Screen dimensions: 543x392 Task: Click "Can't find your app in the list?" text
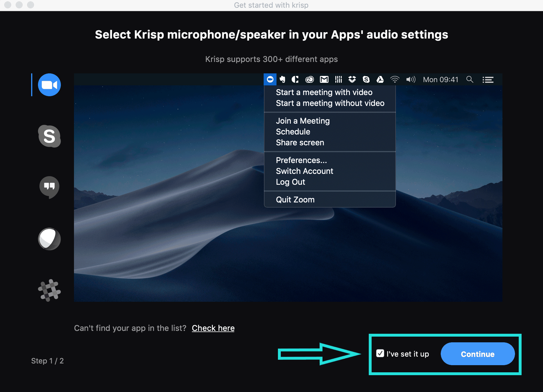130,328
